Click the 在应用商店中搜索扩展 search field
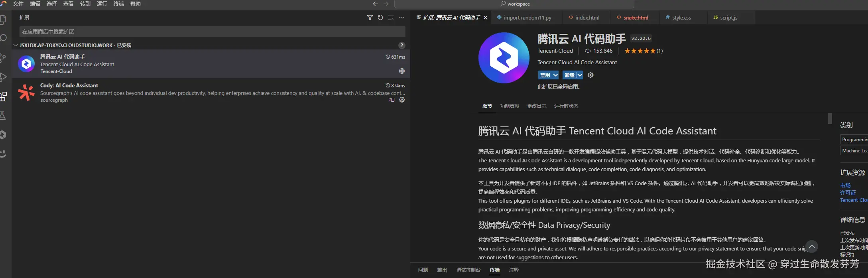Screen dimensions: 868x278 pyautogui.click(x=212, y=32)
